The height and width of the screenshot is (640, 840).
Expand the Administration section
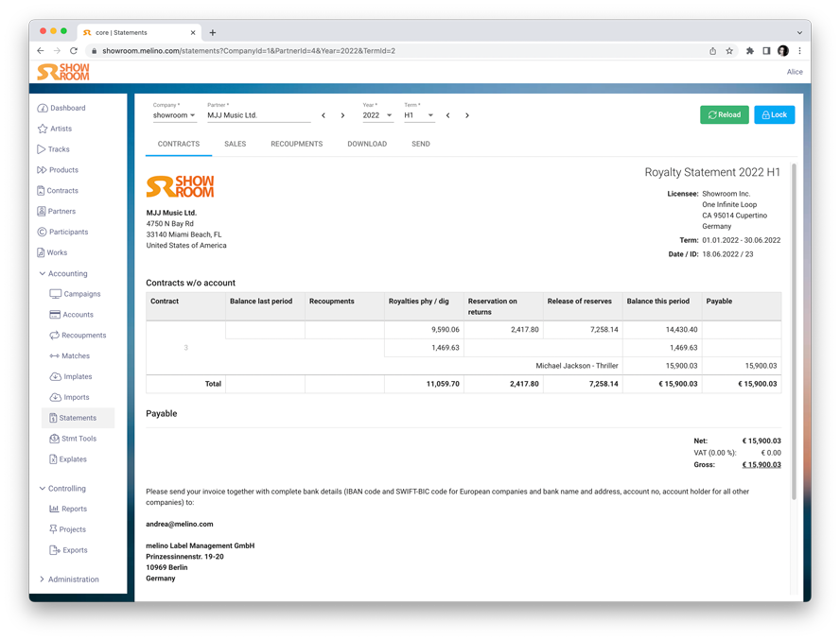(x=43, y=579)
